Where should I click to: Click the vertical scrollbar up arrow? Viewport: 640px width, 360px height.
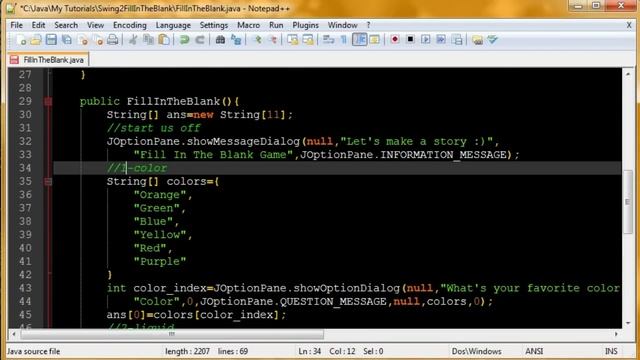628,74
